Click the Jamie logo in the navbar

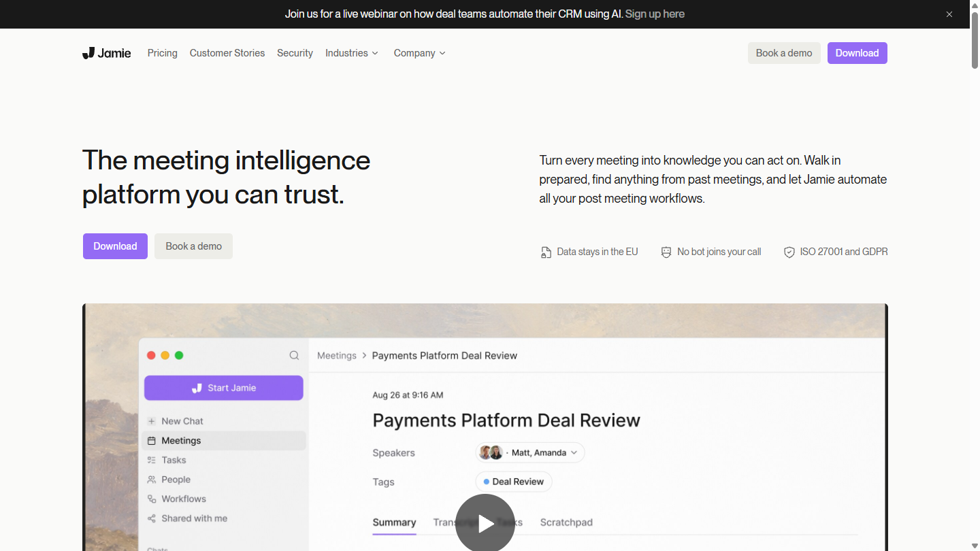(106, 53)
